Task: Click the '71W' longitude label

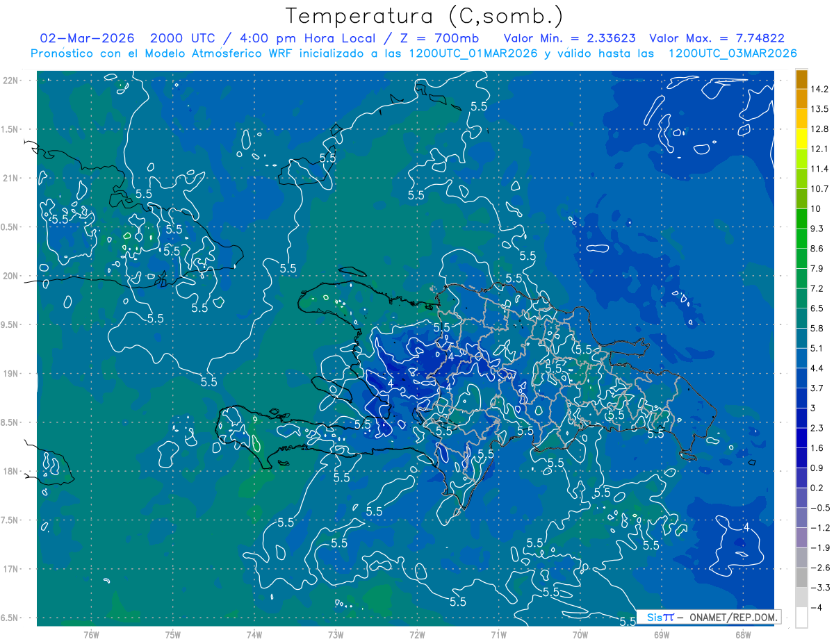Action: (498, 634)
